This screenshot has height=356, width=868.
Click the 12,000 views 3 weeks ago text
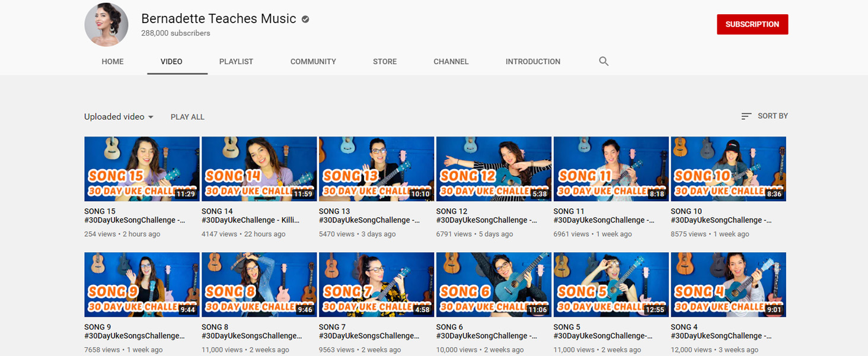click(x=714, y=350)
